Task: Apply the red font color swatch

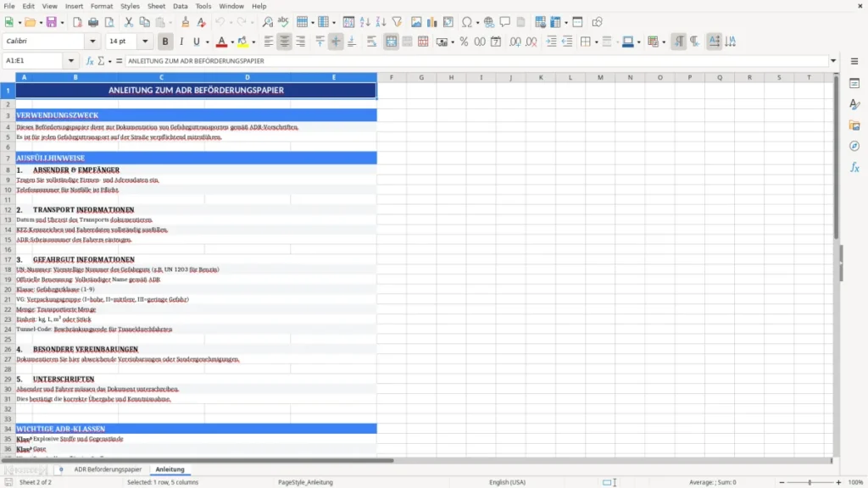Action: 222,42
